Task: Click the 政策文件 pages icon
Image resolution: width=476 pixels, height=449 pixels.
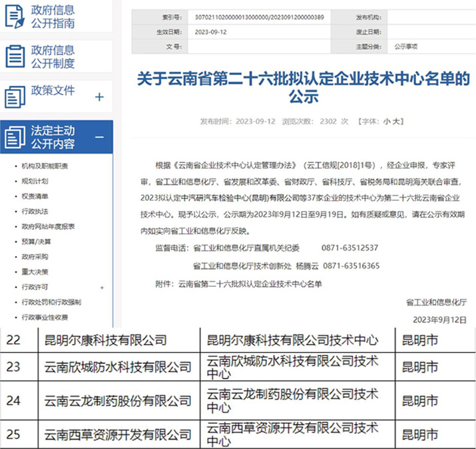Action: click(x=15, y=97)
